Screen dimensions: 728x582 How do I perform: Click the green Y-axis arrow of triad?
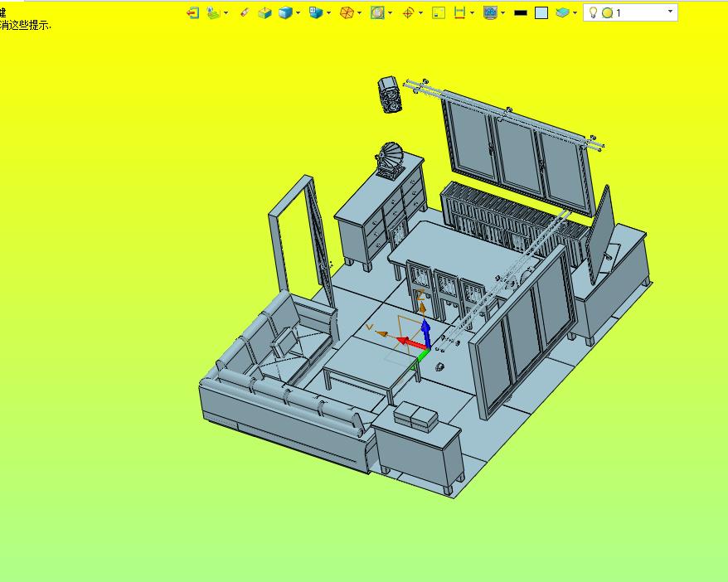(x=422, y=356)
